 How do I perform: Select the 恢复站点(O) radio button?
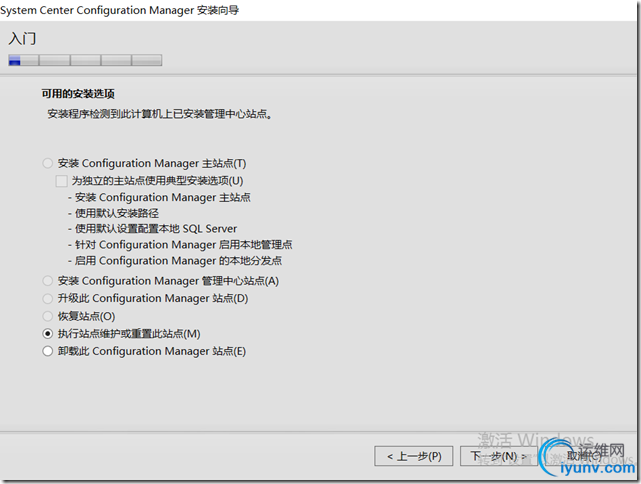point(48,316)
